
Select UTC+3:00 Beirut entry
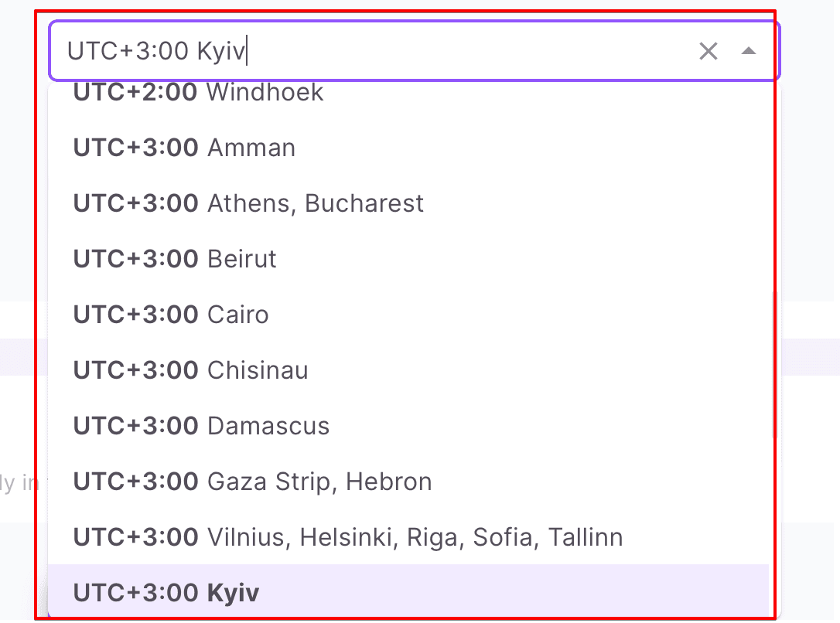[x=175, y=259]
